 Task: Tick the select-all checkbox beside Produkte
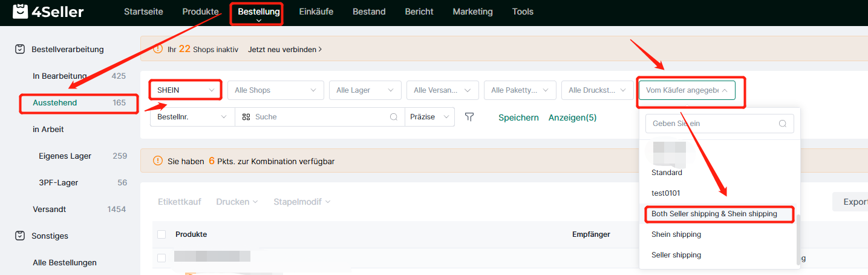[162, 234]
